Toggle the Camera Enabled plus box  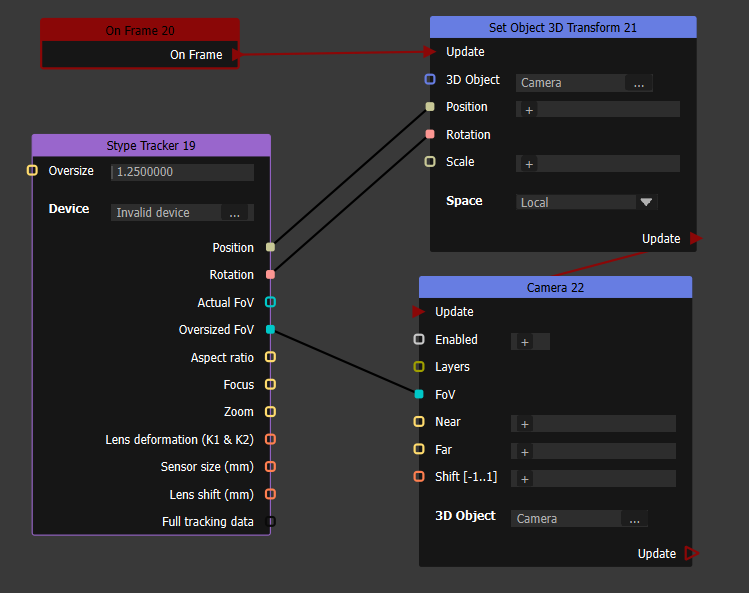tap(525, 342)
